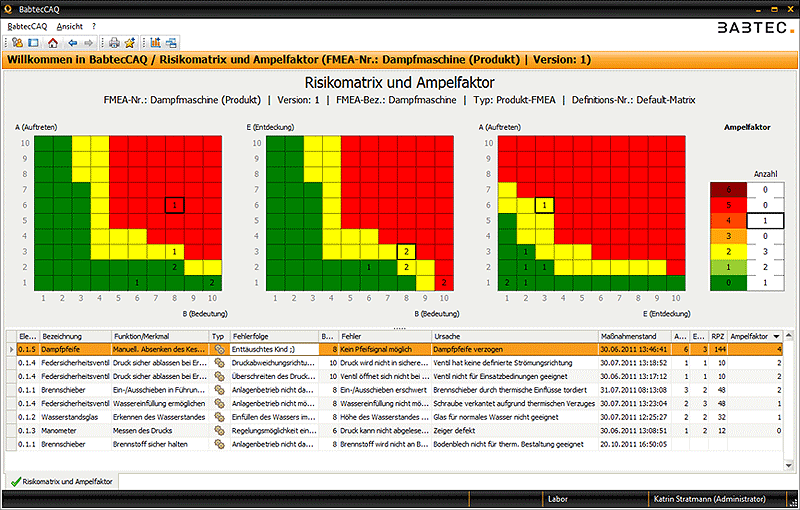This screenshot has width=800, height=510.
Task: Click outlined cell '1' in first A/B matrix
Action: coord(174,205)
